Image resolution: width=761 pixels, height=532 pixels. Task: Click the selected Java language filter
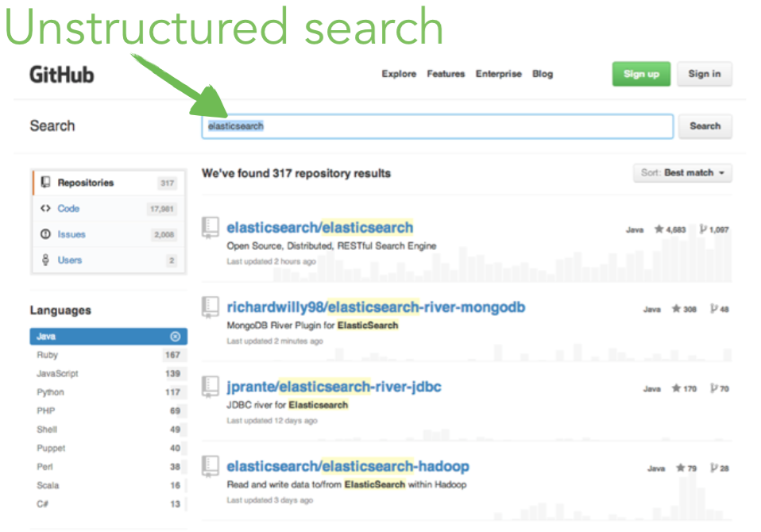click(x=109, y=337)
